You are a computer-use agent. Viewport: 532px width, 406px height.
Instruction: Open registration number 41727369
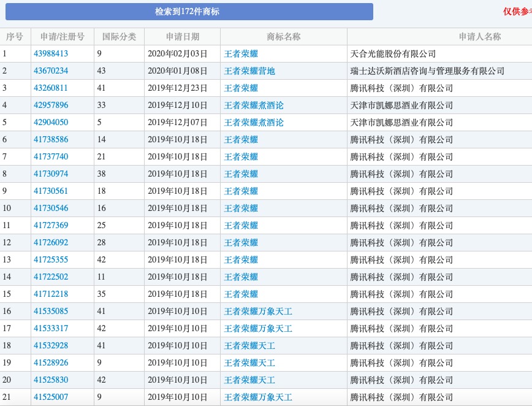[51, 226]
